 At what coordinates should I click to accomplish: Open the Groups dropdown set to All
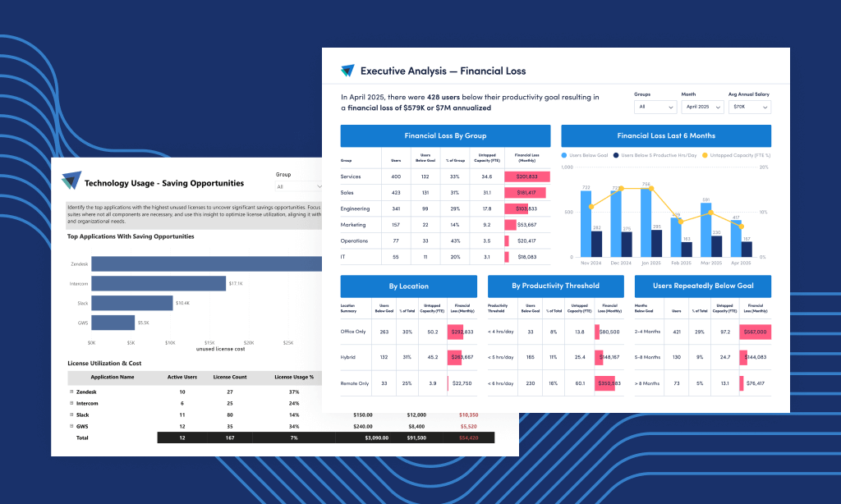tap(655, 107)
